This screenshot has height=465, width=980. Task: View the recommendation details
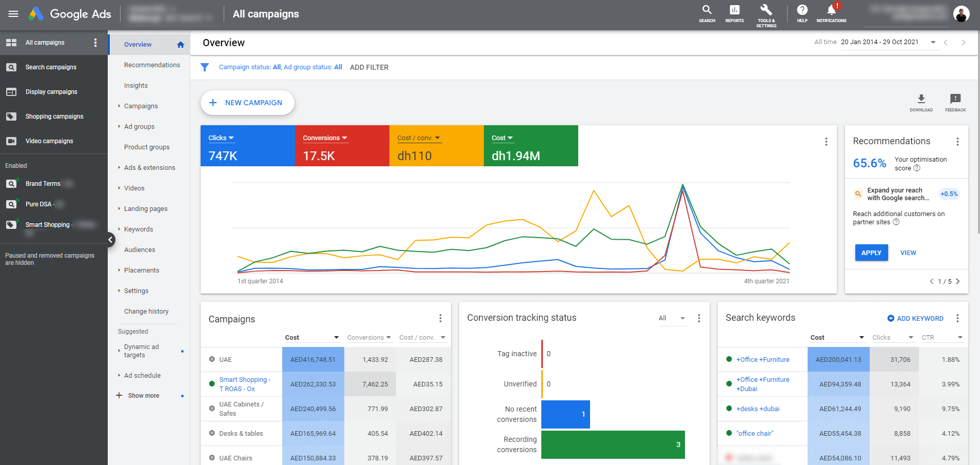point(908,253)
